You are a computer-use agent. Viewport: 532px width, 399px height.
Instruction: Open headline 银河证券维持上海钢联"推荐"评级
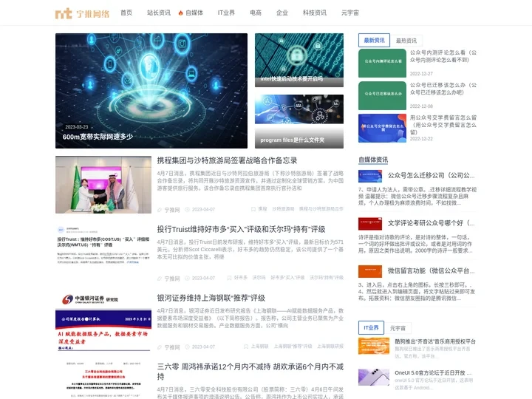coord(211,298)
